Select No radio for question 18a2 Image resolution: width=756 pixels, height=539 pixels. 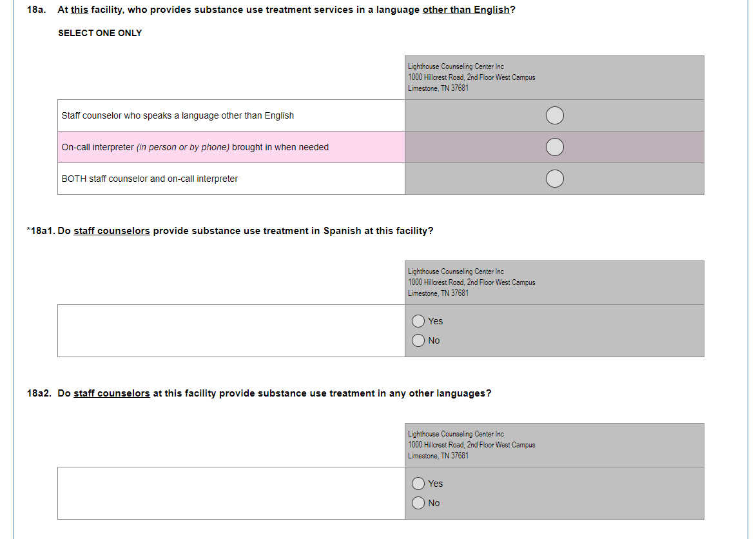pyautogui.click(x=418, y=503)
